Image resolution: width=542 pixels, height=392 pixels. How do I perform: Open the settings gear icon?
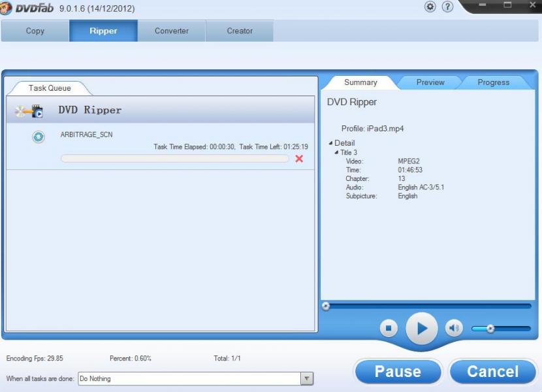(430, 7)
